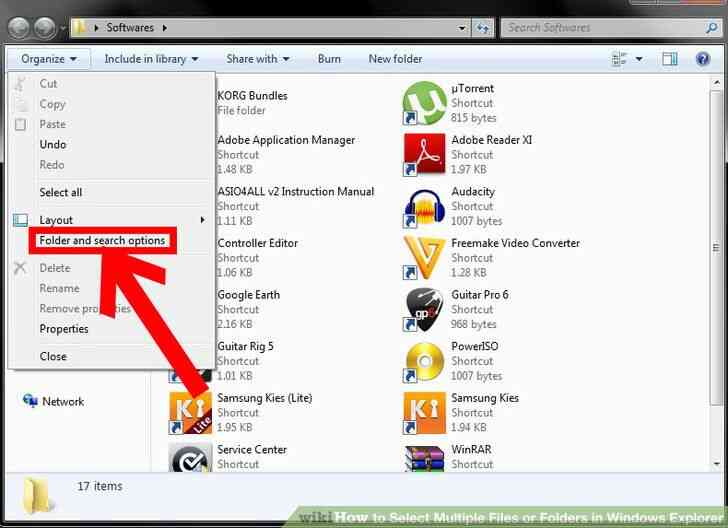The width and height of the screenshot is (728, 528).
Task: Click the change view icon
Action: click(x=619, y=59)
